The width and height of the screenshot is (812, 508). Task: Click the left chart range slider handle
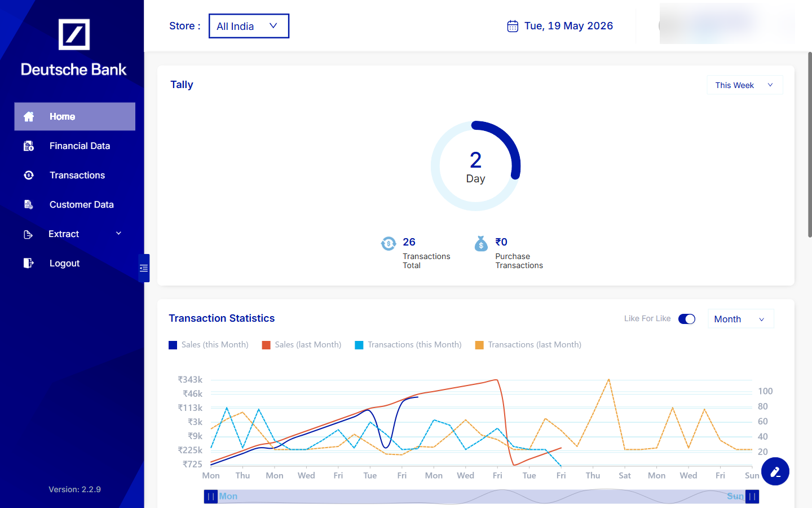(211, 497)
